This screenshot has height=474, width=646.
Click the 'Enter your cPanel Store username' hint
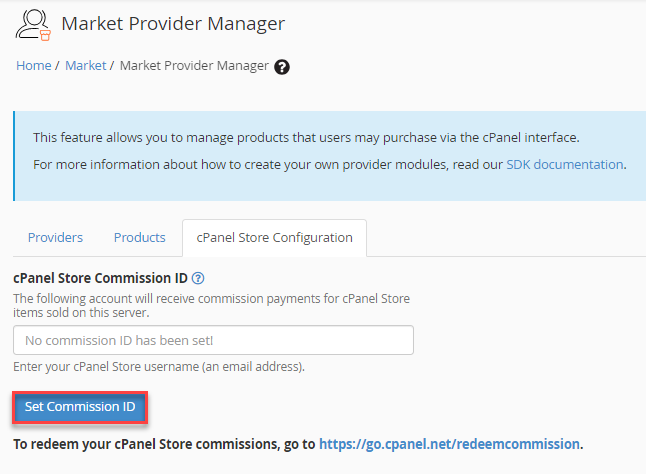159,367
